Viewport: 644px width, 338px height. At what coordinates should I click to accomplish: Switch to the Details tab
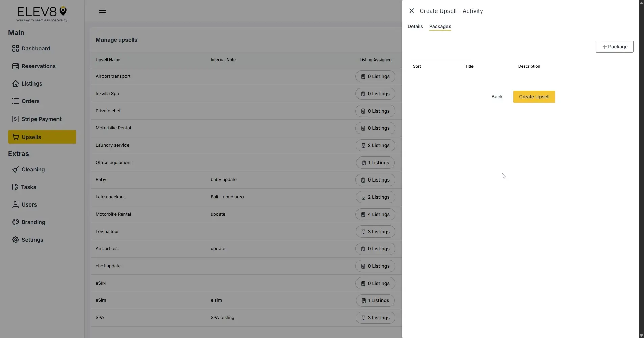(x=415, y=26)
